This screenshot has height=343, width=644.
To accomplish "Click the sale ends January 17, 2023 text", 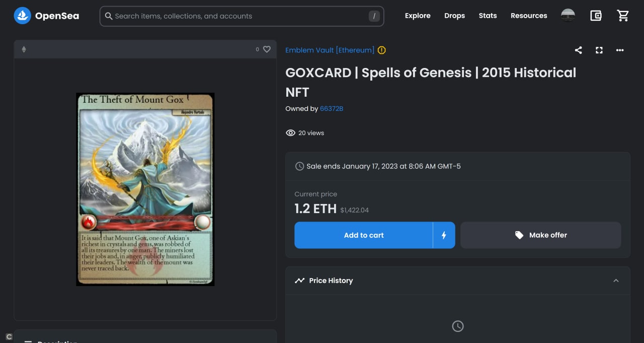I will click(x=383, y=166).
